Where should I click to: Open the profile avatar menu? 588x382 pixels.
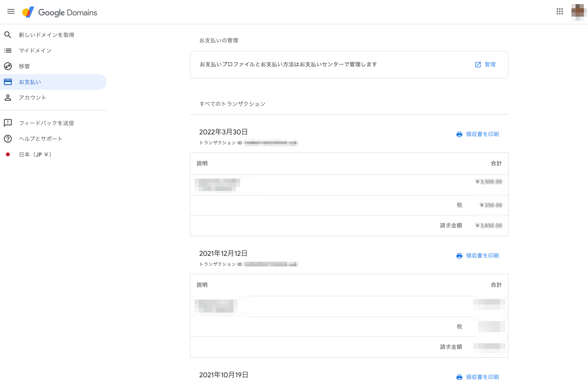point(578,12)
